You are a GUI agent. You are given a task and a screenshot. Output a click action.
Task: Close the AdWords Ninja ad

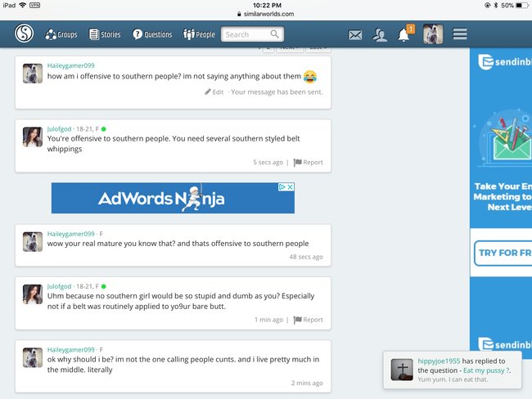pos(291,186)
